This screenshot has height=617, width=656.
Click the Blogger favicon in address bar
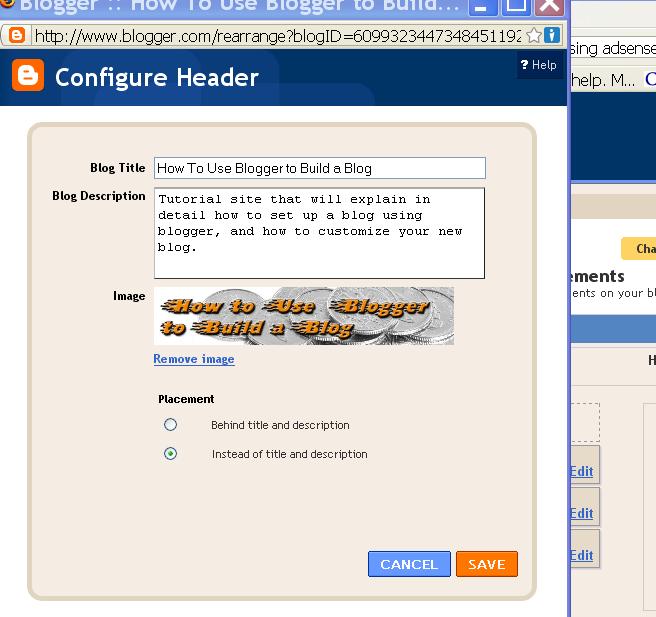point(17,36)
